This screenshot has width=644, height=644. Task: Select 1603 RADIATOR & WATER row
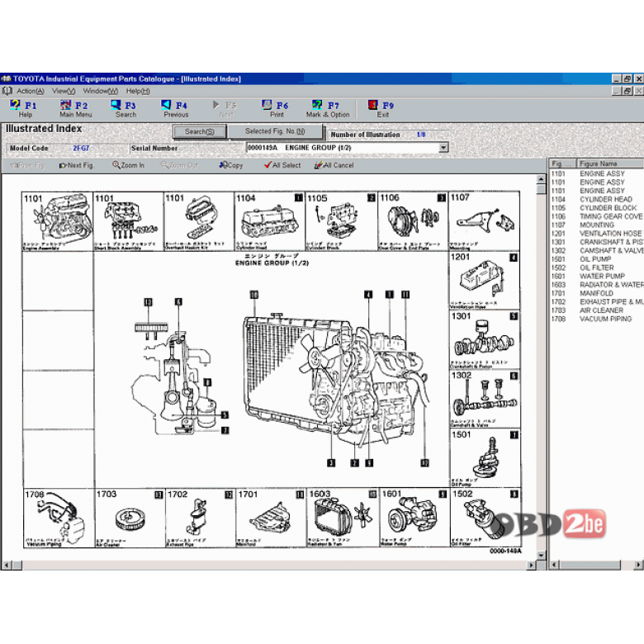pyautogui.click(x=596, y=285)
